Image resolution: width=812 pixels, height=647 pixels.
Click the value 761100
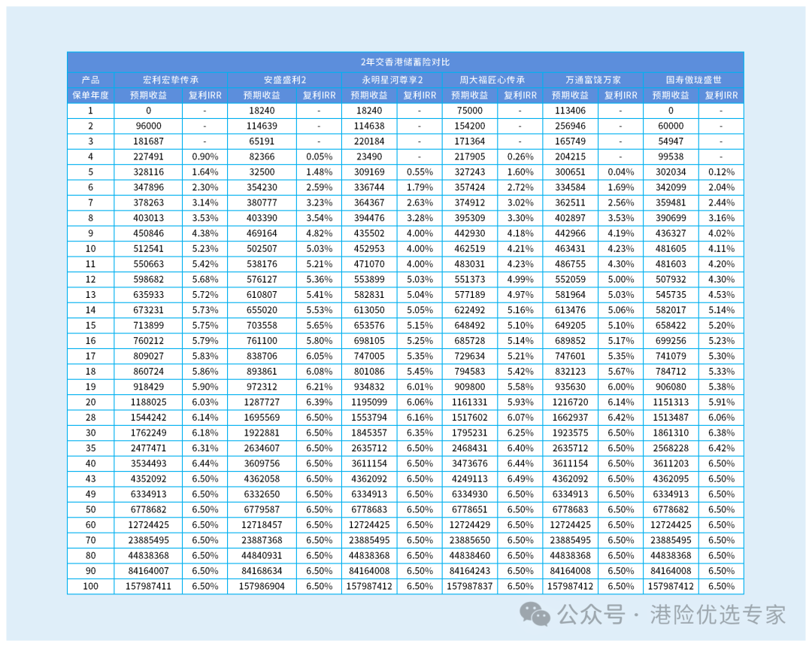262,341
